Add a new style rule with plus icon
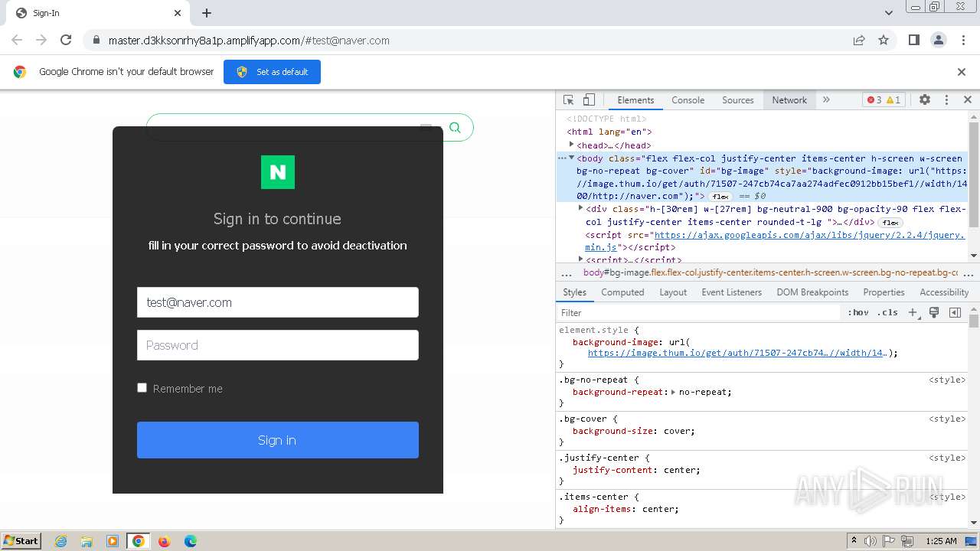This screenshot has width=980, height=551. coord(913,312)
